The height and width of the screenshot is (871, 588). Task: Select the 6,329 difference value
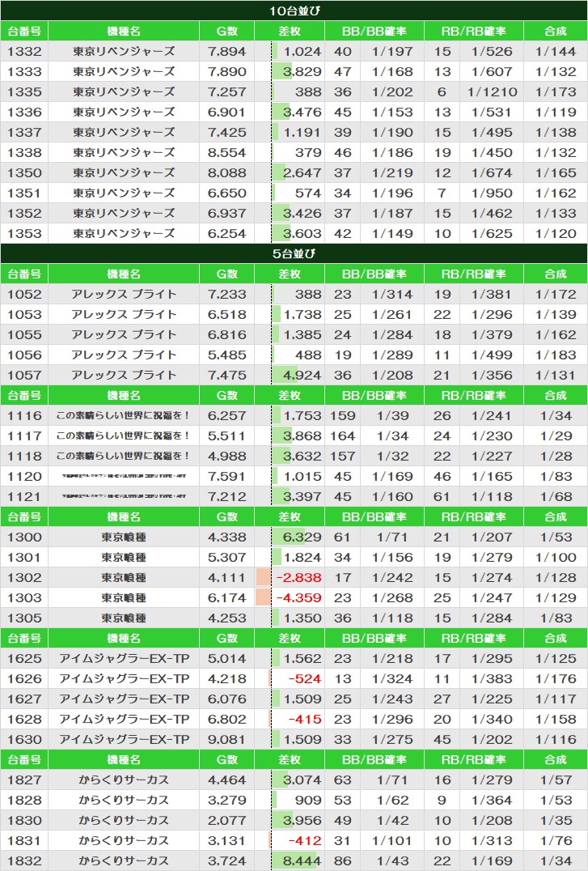coord(302,537)
